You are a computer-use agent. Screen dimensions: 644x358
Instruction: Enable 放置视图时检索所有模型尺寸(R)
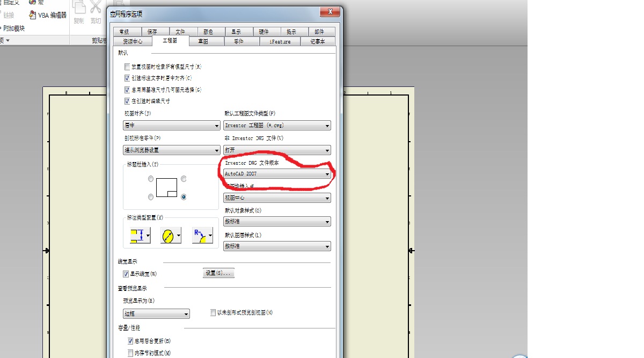coord(127,67)
